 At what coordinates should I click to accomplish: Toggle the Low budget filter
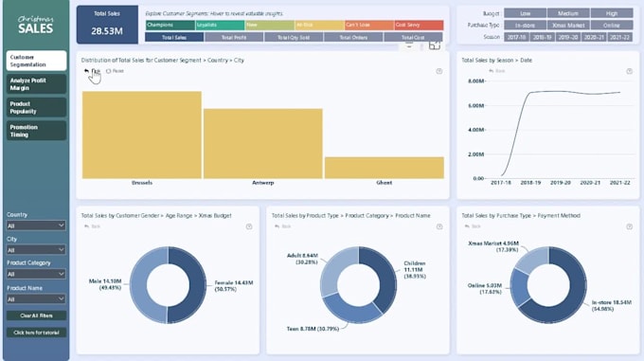(x=525, y=13)
